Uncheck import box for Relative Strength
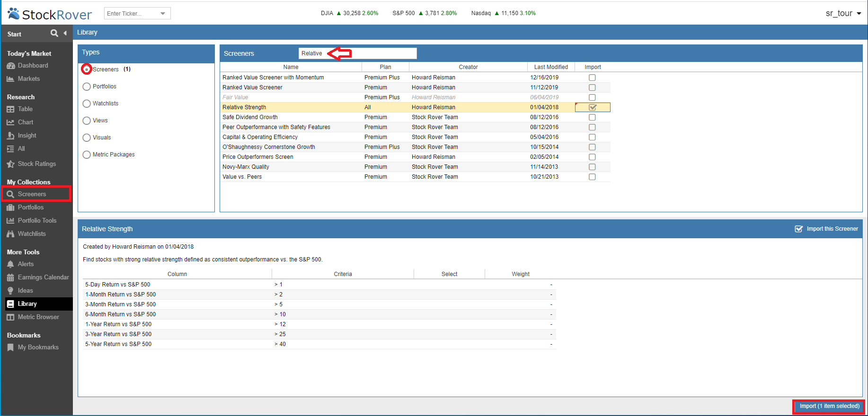This screenshot has height=416, width=868. pyautogui.click(x=593, y=107)
